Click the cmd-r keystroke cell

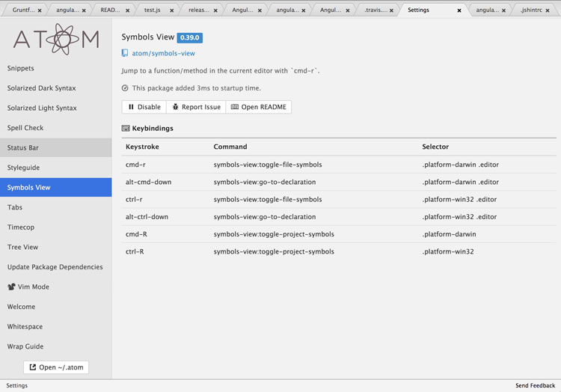coord(135,165)
